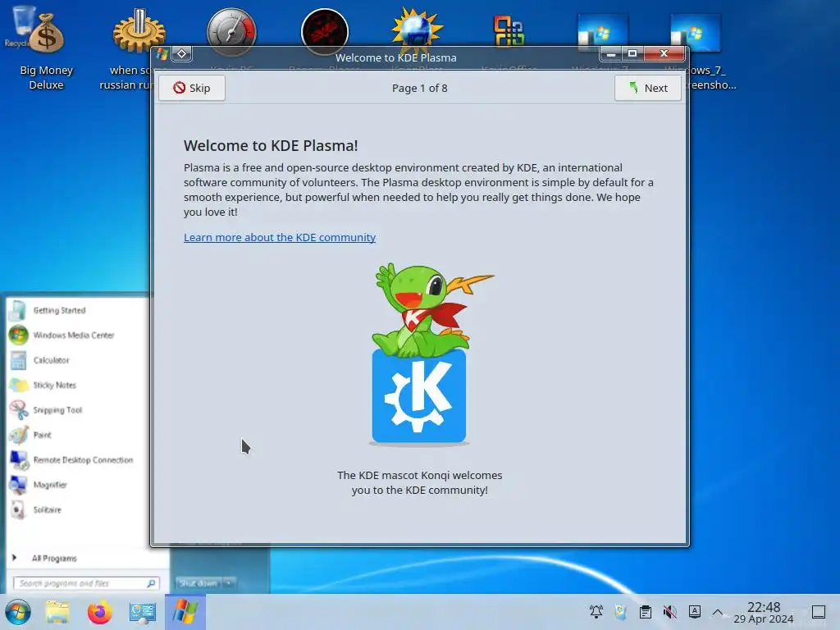Open System Settings from the taskbar
840x630 pixels.
pyautogui.click(x=143, y=612)
